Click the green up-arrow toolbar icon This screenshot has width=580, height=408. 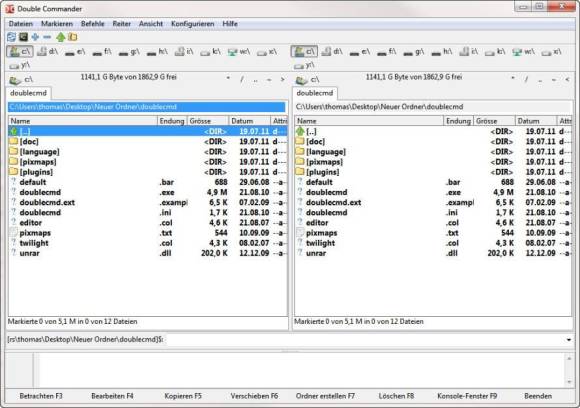point(61,37)
